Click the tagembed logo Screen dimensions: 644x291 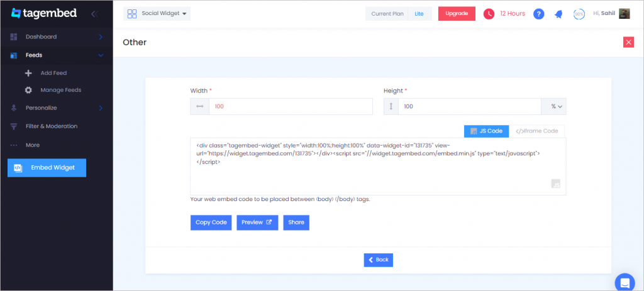pos(44,13)
